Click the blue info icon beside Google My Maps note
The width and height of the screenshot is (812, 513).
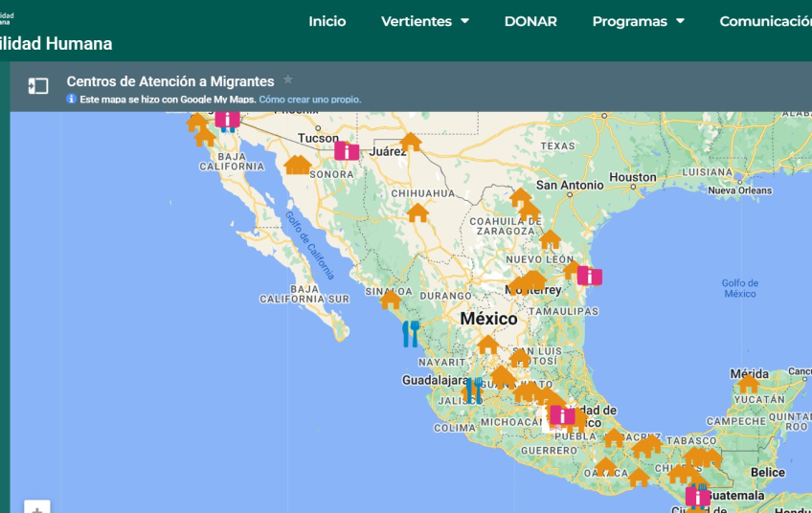(72, 99)
